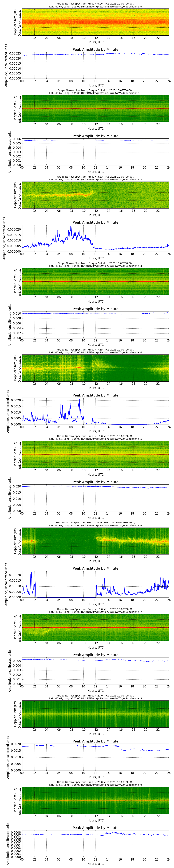174x868 pixels.
Task: Click the 10.0 MHz Subchannel 5 spectrum title
Action: point(95,437)
